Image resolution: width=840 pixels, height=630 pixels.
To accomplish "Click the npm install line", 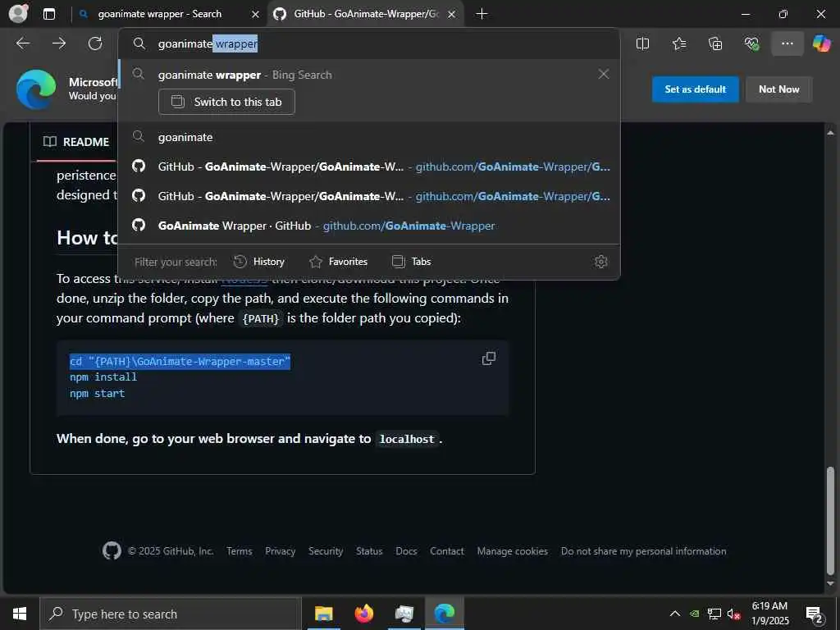I will (103, 377).
